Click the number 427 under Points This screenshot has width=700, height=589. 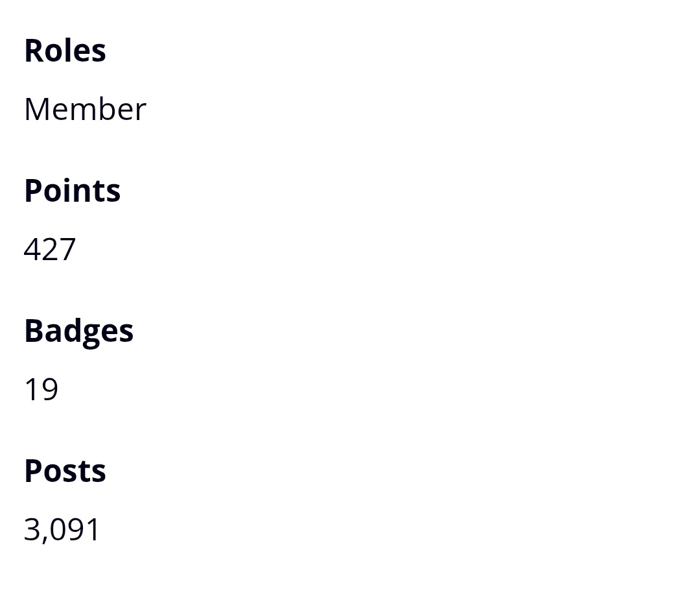pyautogui.click(x=50, y=249)
